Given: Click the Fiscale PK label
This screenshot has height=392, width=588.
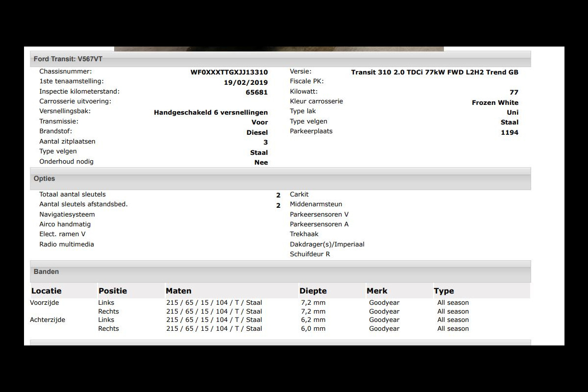Looking at the screenshot, I should coord(307,81).
